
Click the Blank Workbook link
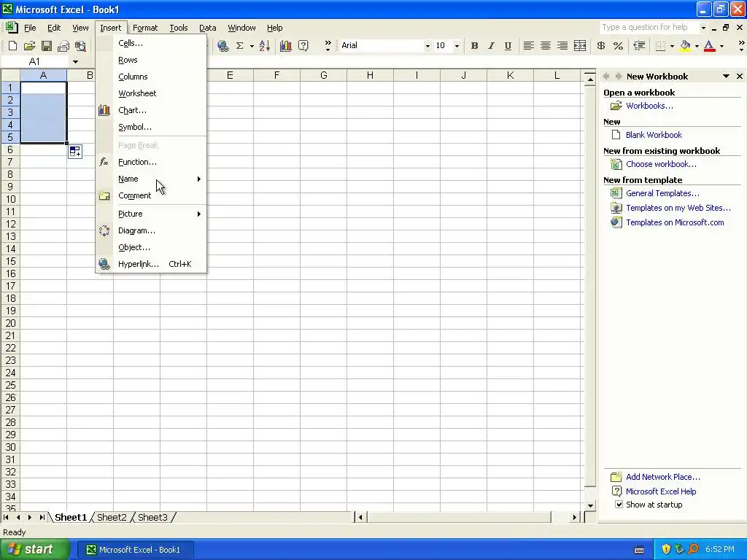point(654,135)
